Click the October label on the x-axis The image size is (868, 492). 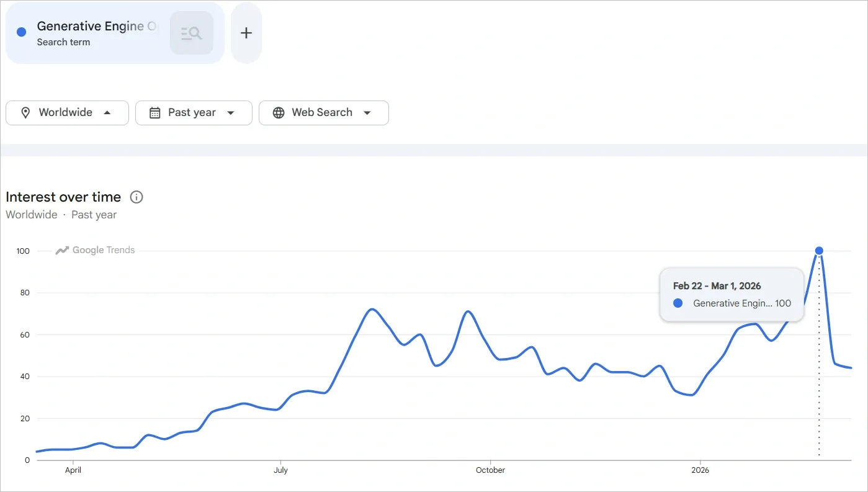pyautogui.click(x=490, y=470)
